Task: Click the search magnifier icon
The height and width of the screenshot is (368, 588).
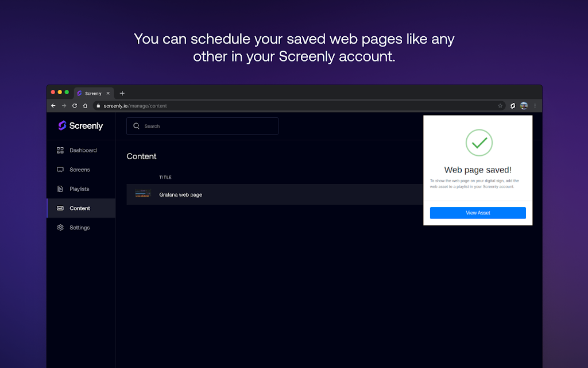Action: coord(137,126)
